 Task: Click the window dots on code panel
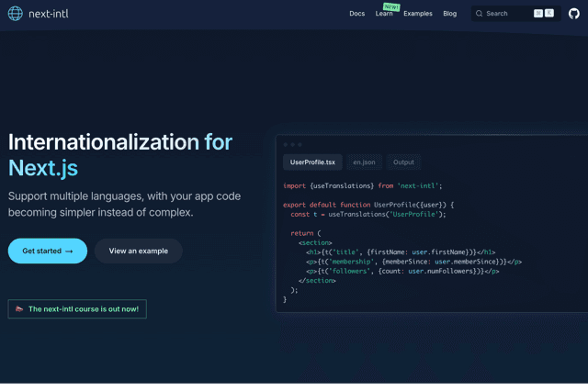pos(292,145)
